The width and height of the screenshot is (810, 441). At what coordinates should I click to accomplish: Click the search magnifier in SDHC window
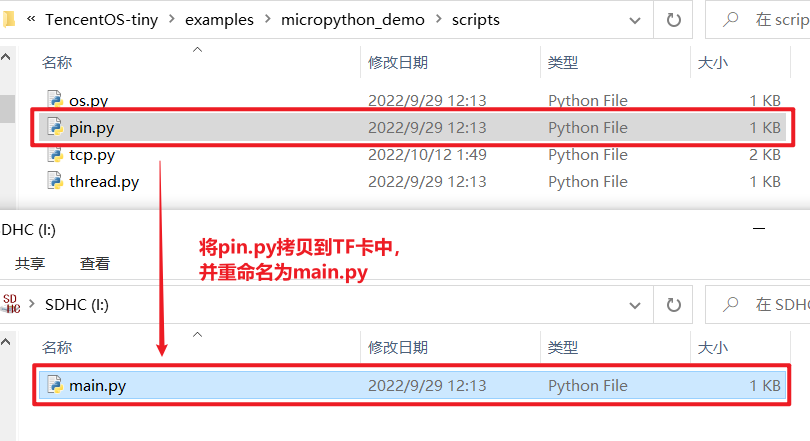(730, 305)
